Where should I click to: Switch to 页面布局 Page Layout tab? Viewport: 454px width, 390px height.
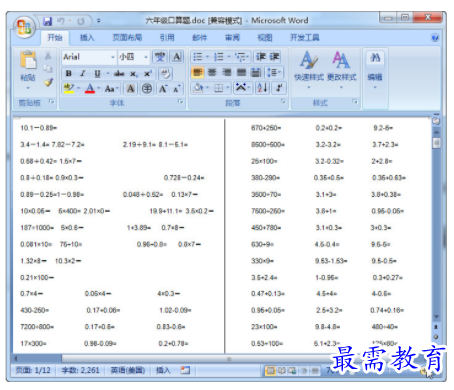click(127, 38)
